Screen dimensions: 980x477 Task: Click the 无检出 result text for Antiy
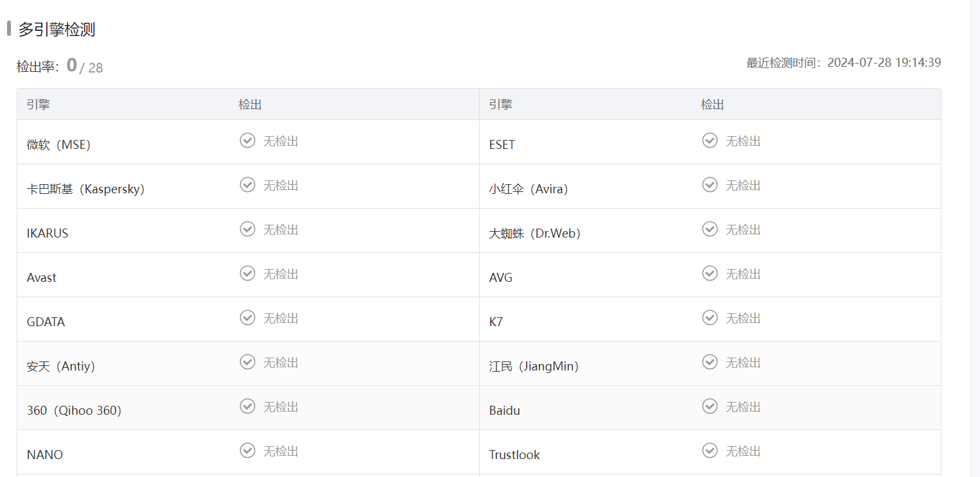tap(281, 362)
